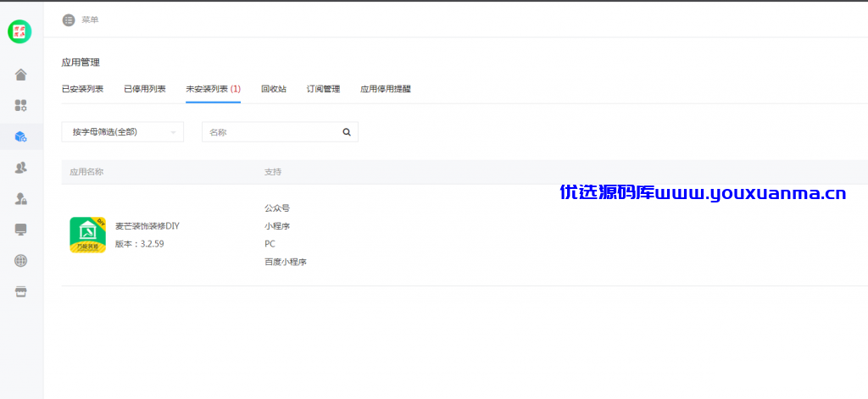
Task: Click the 名称 search input field
Action: (280, 131)
